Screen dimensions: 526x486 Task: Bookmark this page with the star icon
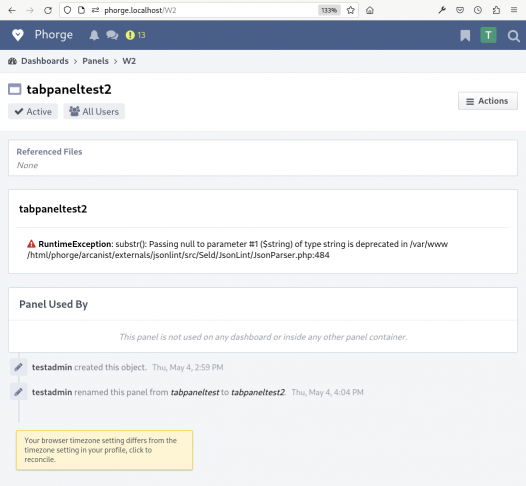pyautogui.click(x=351, y=10)
